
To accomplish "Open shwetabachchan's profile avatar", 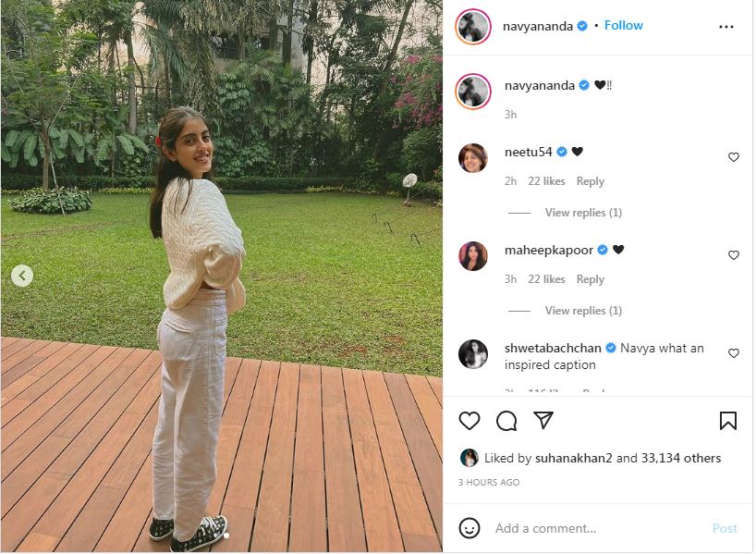I will pyautogui.click(x=473, y=353).
